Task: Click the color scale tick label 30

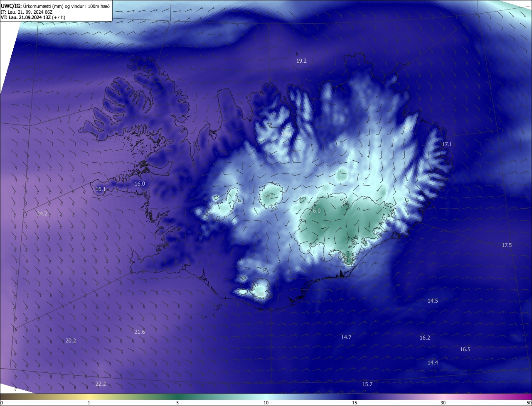Action: click(x=443, y=403)
